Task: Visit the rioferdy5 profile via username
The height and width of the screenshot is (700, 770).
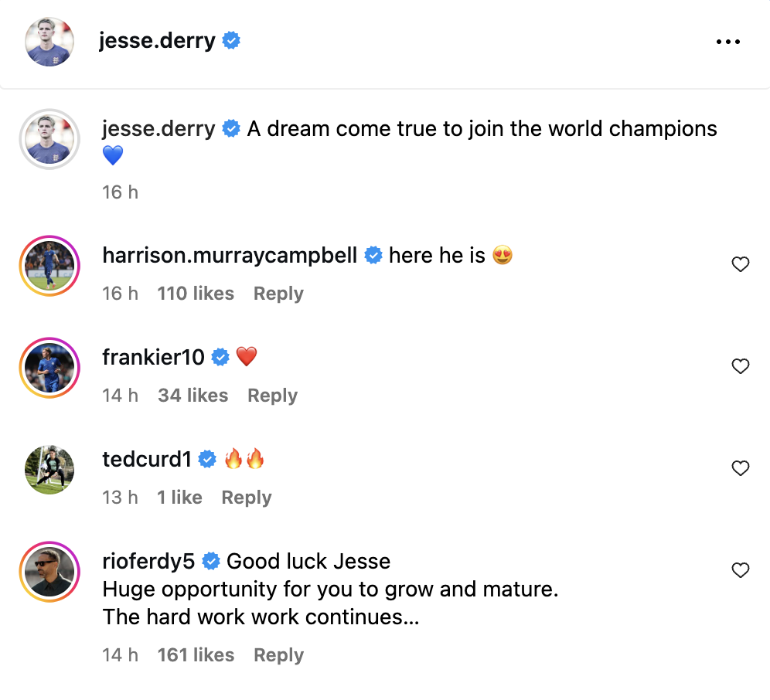Action: pos(148,561)
